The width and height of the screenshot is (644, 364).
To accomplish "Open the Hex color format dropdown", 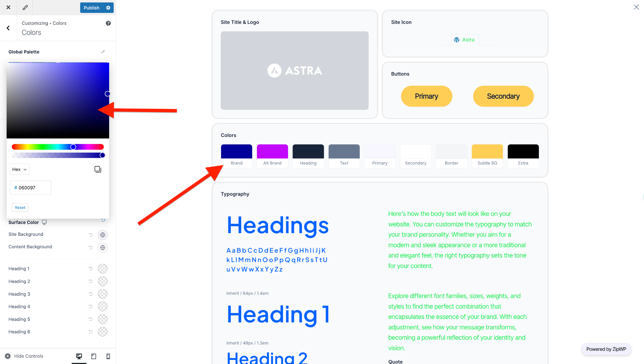I will (19, 169).
